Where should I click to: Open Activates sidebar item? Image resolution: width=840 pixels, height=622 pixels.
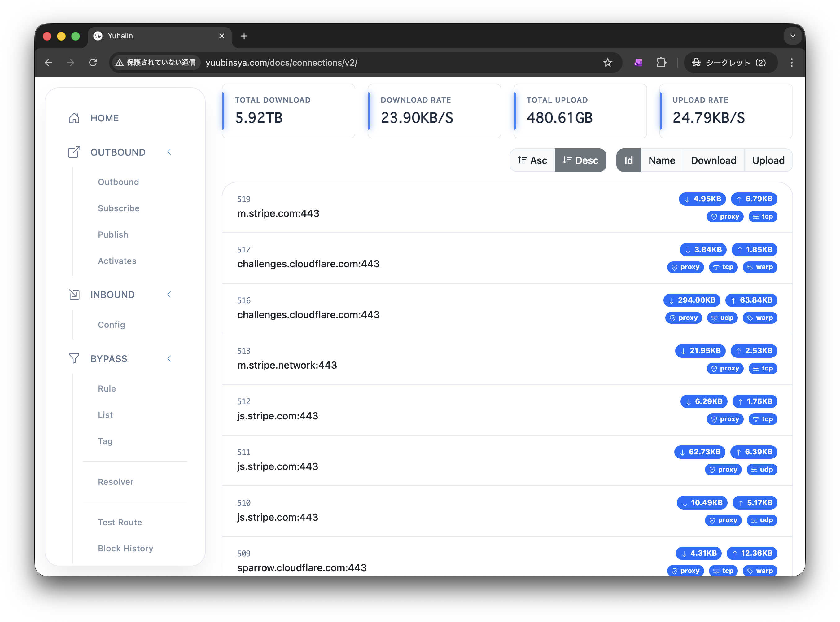[x=117, y=261]
